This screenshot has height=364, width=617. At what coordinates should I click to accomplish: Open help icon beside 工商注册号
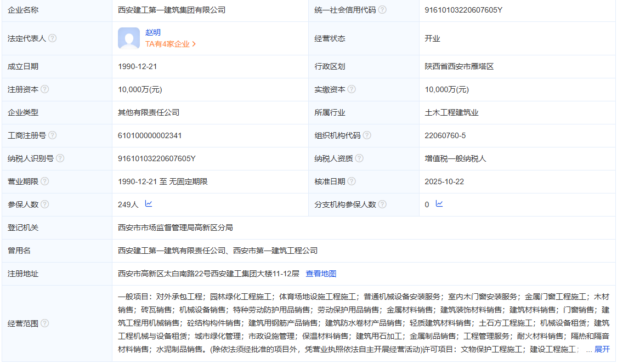coord(52,135)
